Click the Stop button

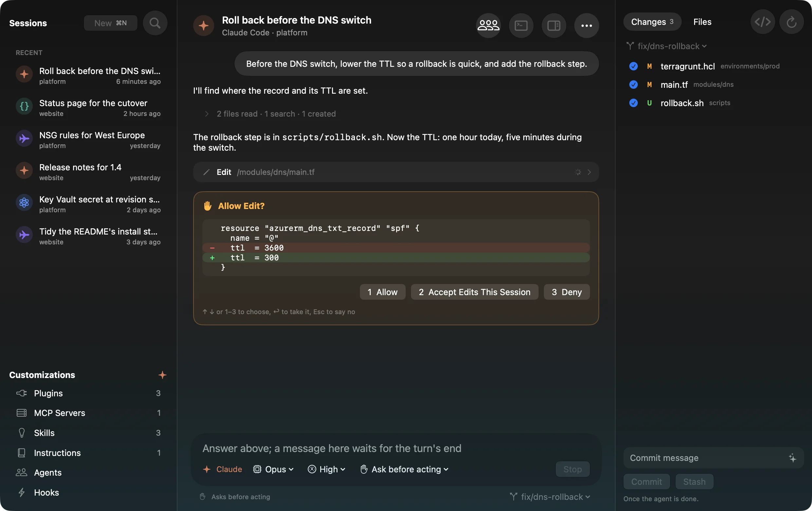[x=572, y=469]
